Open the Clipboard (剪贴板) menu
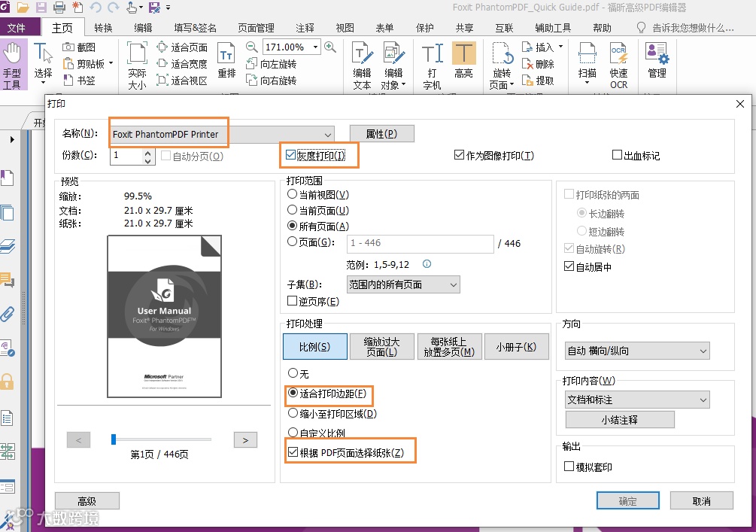756x532 pixels. pos(88,64)
